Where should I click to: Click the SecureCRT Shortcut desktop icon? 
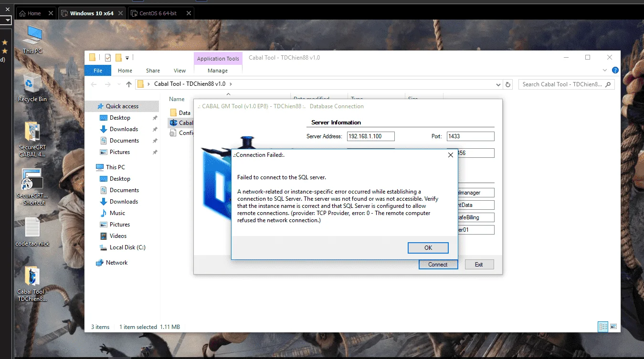click(32, 186)
